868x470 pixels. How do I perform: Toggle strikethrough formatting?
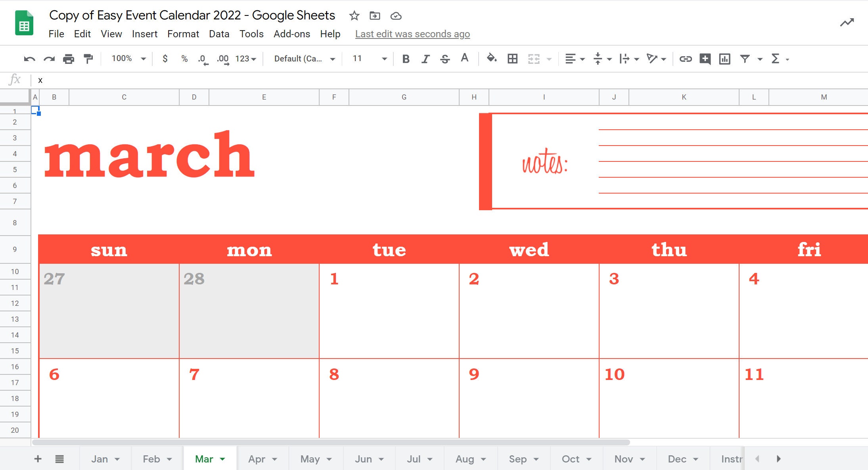[445, 59]
